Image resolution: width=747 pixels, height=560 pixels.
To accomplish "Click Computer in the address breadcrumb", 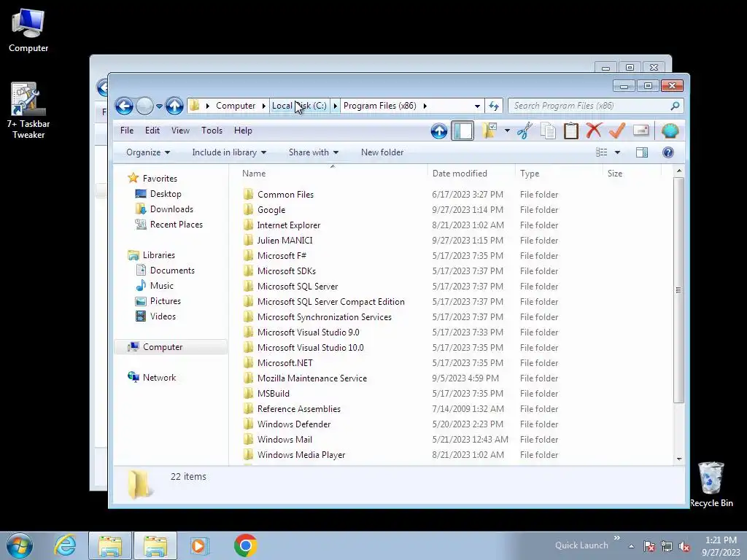I will pos(236,106).
